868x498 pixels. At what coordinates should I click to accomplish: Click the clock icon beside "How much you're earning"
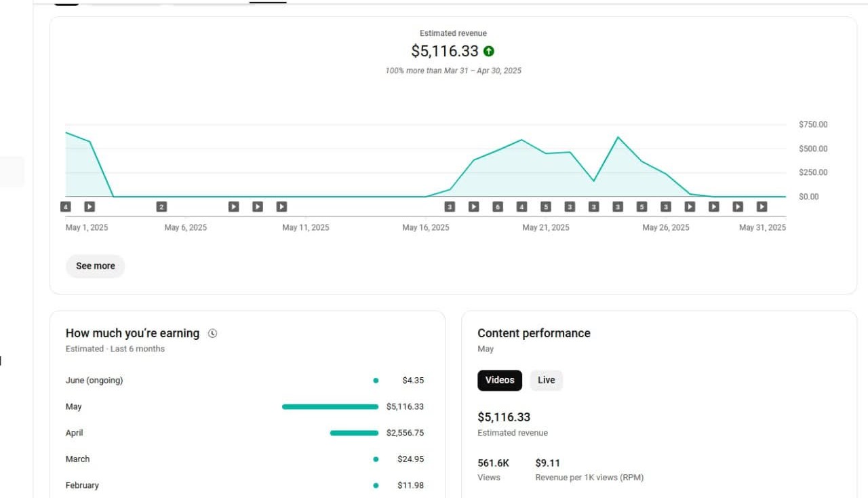tap(212, 333)
